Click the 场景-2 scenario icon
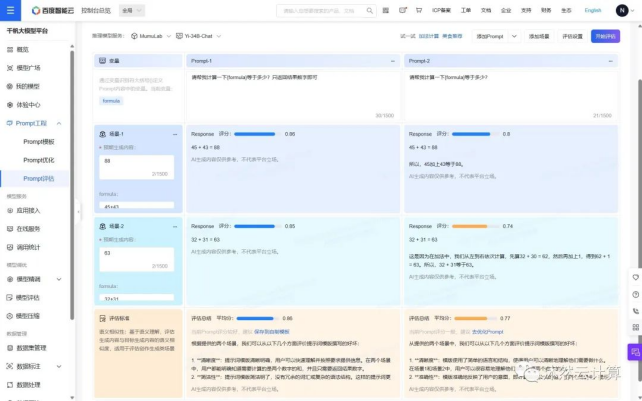This screenshot has width=642, height=401. [x=103, y=226]
